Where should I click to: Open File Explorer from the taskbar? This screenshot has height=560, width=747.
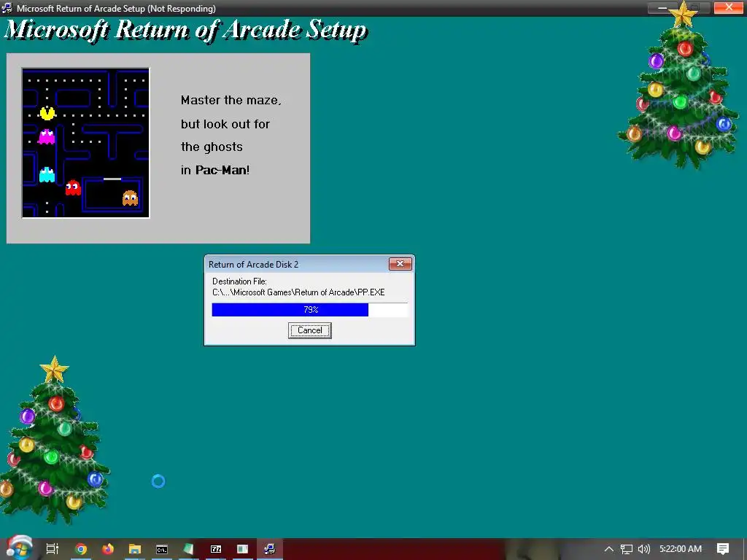pos(135,549)
